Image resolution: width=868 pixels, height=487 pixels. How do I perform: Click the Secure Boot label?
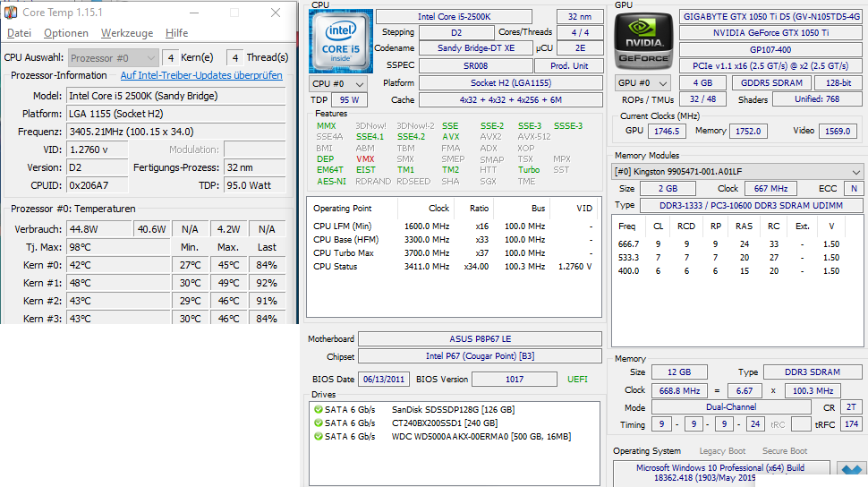[x=785, y=451]
